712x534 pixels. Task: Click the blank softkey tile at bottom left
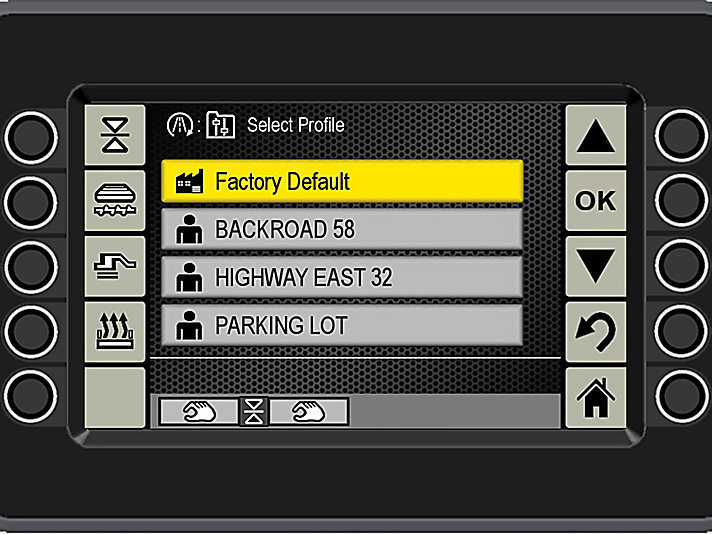(115, 398)
